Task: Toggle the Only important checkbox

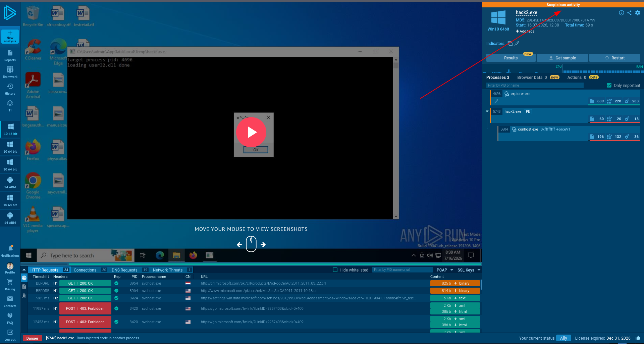Action: pos(609,85)
